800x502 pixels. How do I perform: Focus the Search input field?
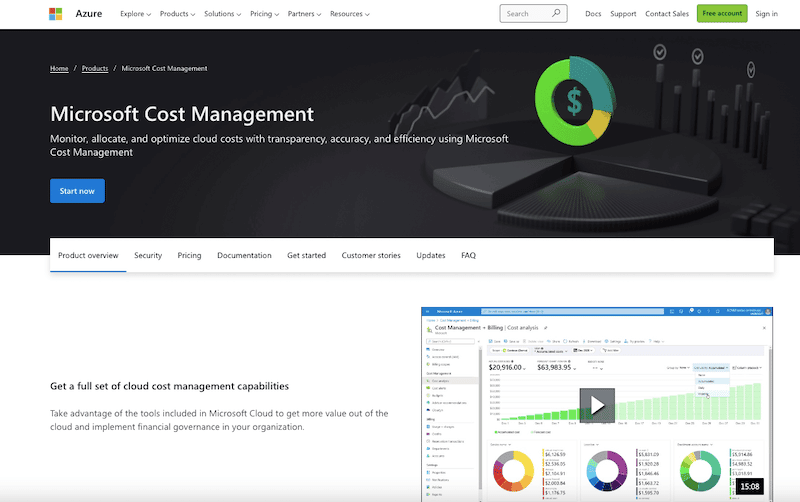click(x=533, y=14)
